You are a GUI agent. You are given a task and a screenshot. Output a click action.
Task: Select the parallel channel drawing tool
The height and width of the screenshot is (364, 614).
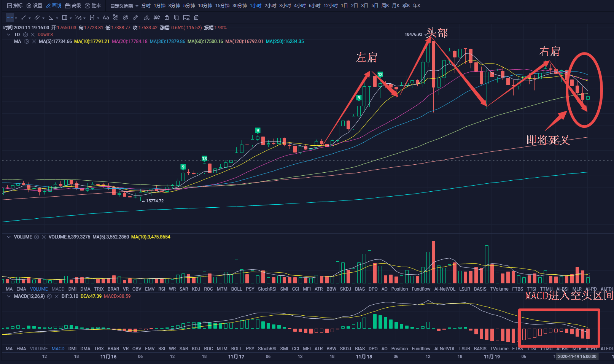(37, 17)
